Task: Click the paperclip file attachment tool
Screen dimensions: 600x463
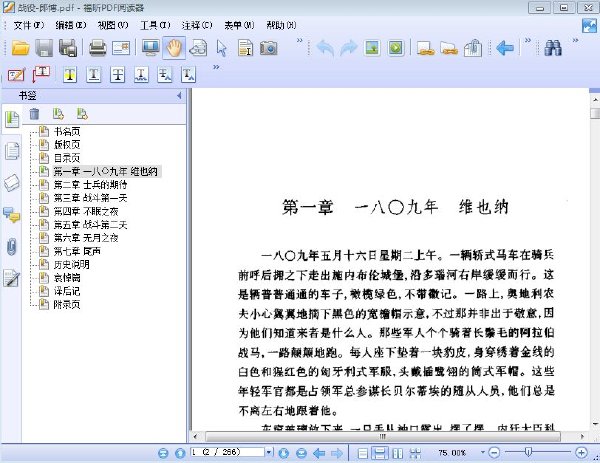Action: pos(473,48)
